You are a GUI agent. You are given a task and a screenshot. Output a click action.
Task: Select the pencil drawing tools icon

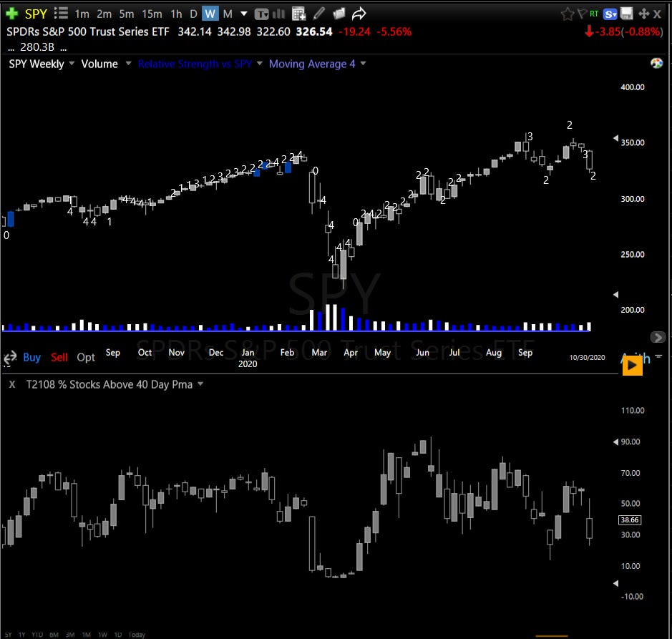[x=318, y=14]
